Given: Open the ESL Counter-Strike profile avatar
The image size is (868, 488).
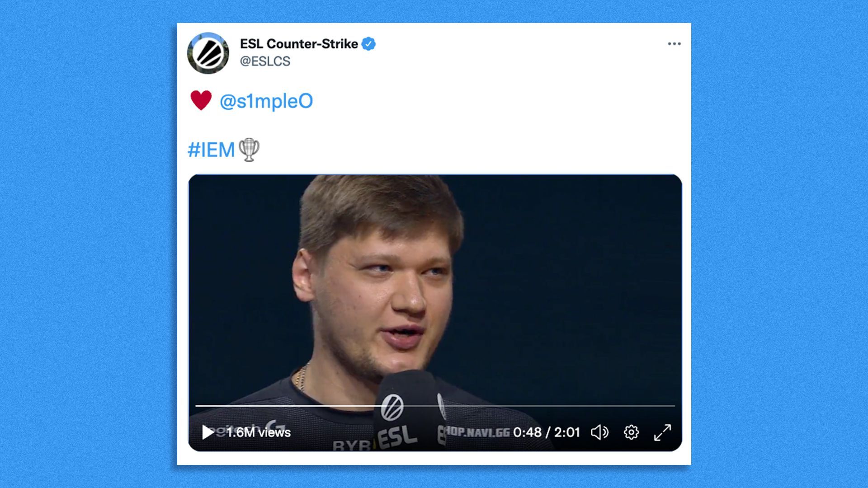Looking at the screenshot, I should (208, 53).
